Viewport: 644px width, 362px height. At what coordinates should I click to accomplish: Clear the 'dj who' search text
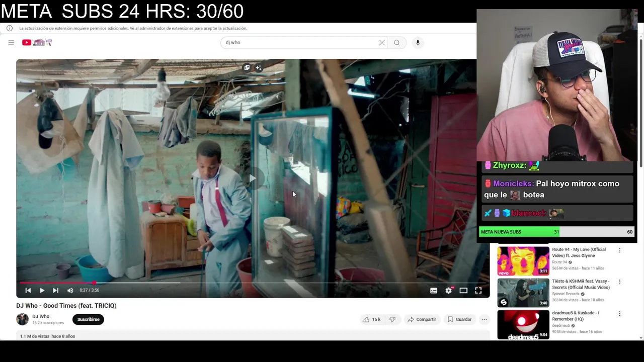pos(382,43)
